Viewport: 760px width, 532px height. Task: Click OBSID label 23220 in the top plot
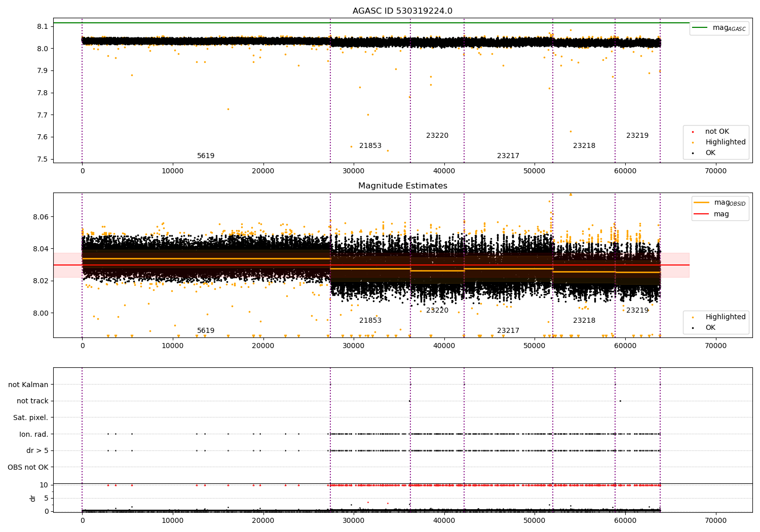pyautogui.click(x=437, y=136)
